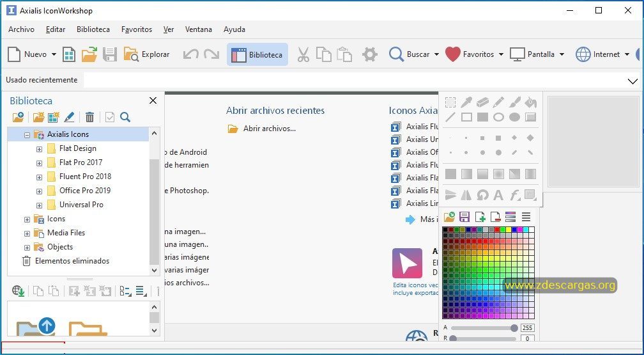Expand the Media Files node
The width and height of the screenshot is (644, 355).
(27, 233)
